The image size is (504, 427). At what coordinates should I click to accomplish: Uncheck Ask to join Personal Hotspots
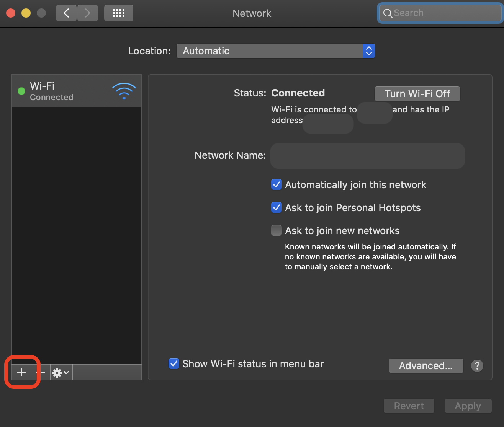[276, 207]
